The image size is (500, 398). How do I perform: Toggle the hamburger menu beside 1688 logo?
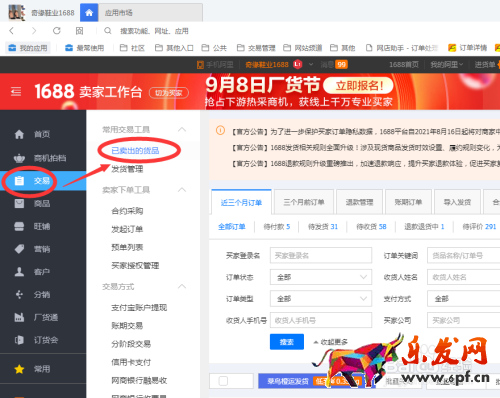[16, 91]
